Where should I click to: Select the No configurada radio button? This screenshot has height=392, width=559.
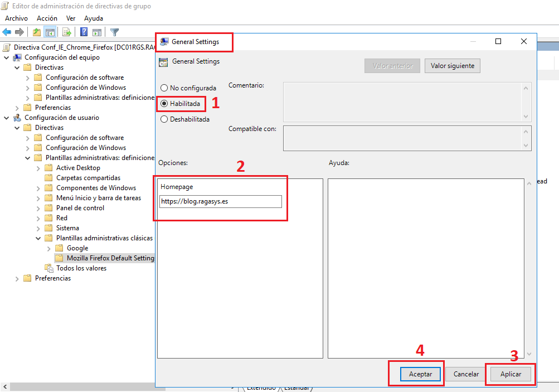tap(164, 88)
